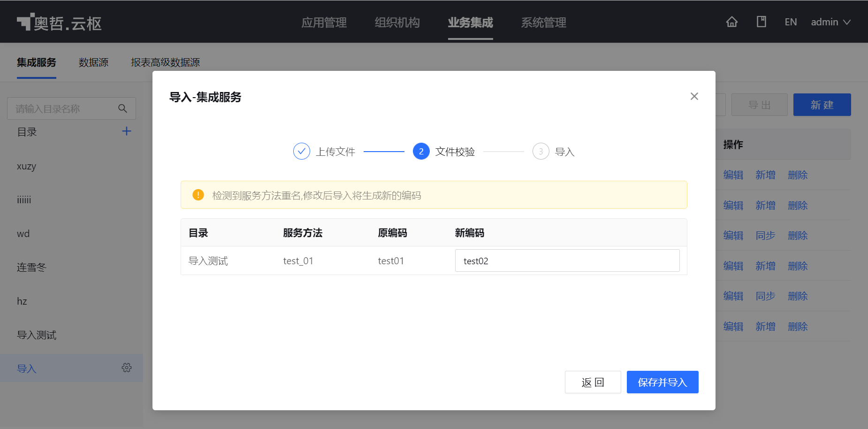Open 业务集成 menu
The width and height of the screenshot is (868, 429).
(x=471, y=23)
